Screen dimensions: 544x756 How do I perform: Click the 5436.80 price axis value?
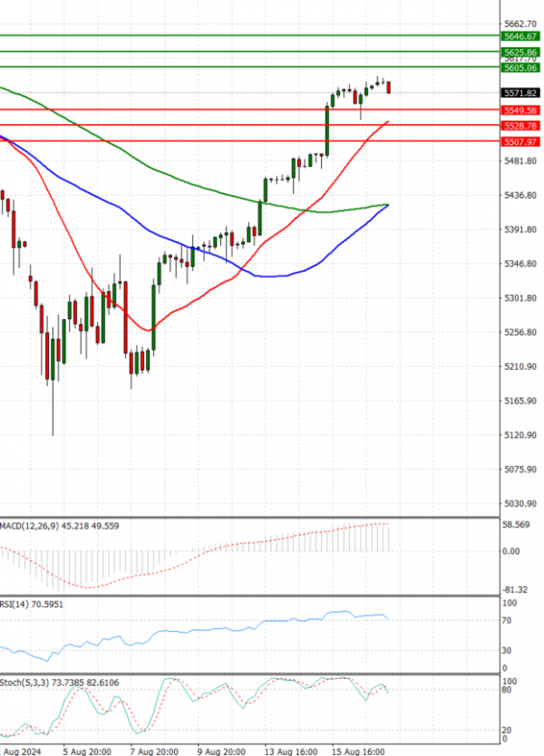tap(520, 195)
